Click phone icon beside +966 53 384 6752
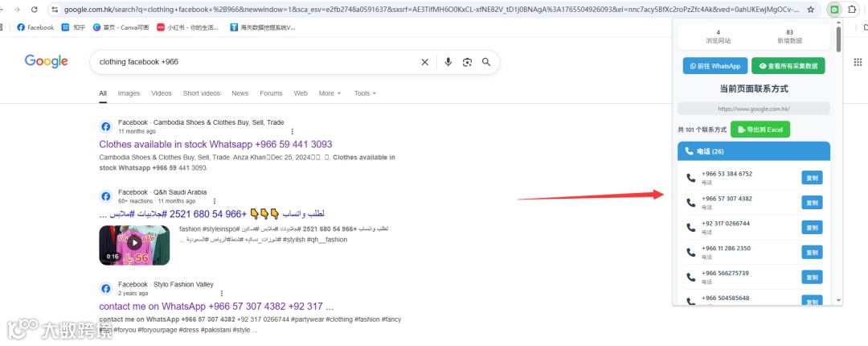The width and height of the screenshot is (868, 346). point(690,178)
